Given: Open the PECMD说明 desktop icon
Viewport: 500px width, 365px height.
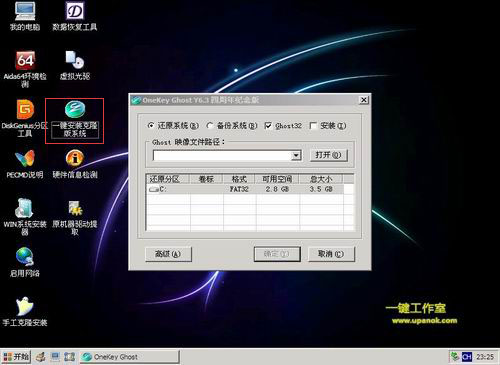Looking at the screenshot, I should pyautogui.click(x=25, y=164).
